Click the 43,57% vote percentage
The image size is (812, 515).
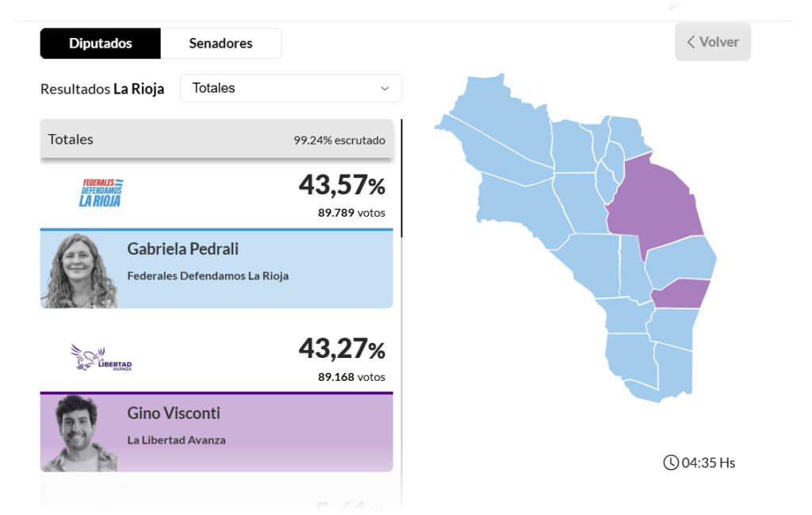pyautogui.click(x=342, y=185)
